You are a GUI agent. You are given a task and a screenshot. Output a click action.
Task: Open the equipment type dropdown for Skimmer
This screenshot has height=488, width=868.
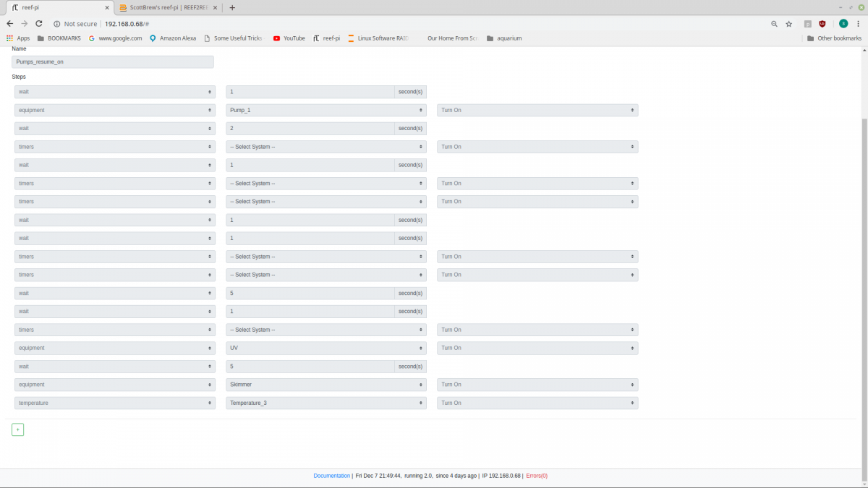pyautogui.click(x=115, y=385)
